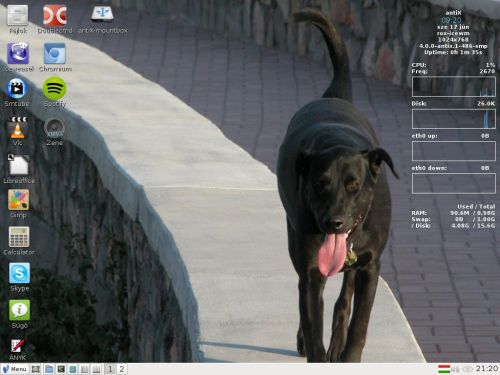Click the show desktop taskbar icon

[36, 369]
